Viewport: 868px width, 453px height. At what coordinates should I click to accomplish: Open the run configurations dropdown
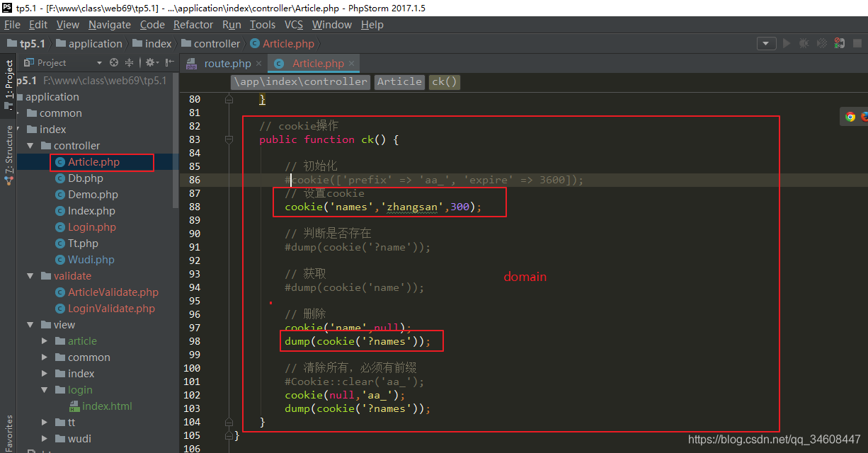[x=766, y=43]
